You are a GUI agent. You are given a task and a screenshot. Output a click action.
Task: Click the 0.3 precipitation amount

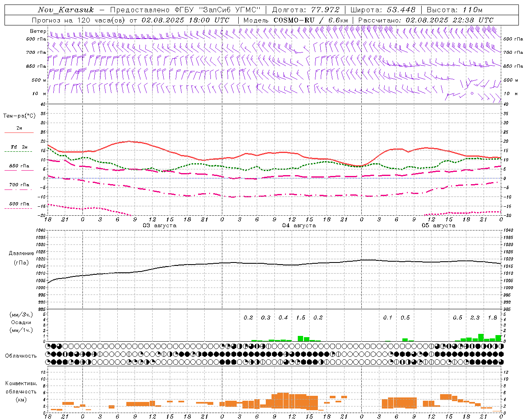[x=266, y=317]
